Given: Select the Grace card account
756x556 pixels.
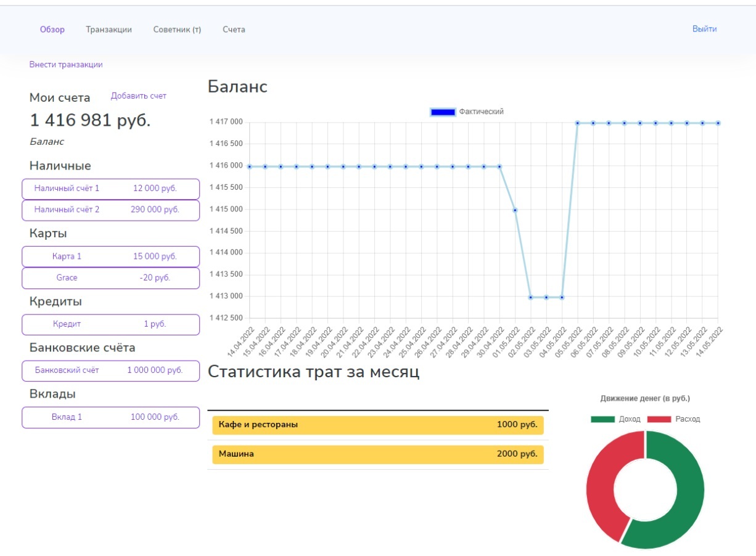Looking at the screenshot, I should [x=110, y=278].
